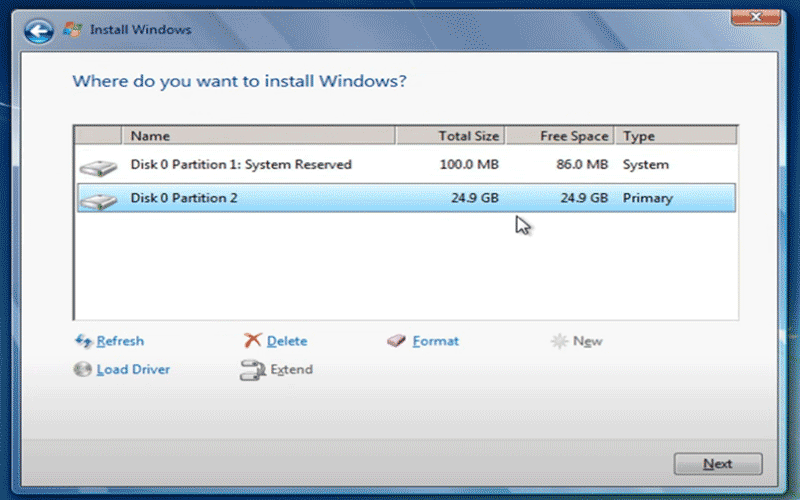Sort by the Type column header
The image size is (800, 500).
(676, 136)
